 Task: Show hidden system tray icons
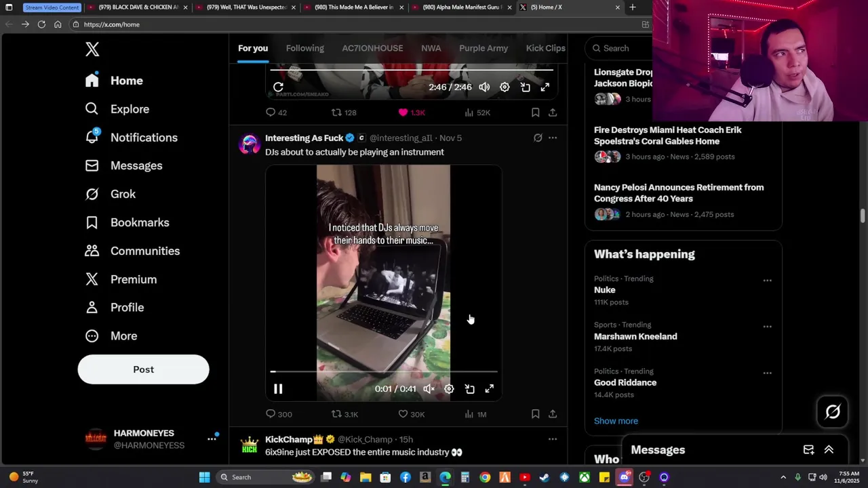click(783, 477)
